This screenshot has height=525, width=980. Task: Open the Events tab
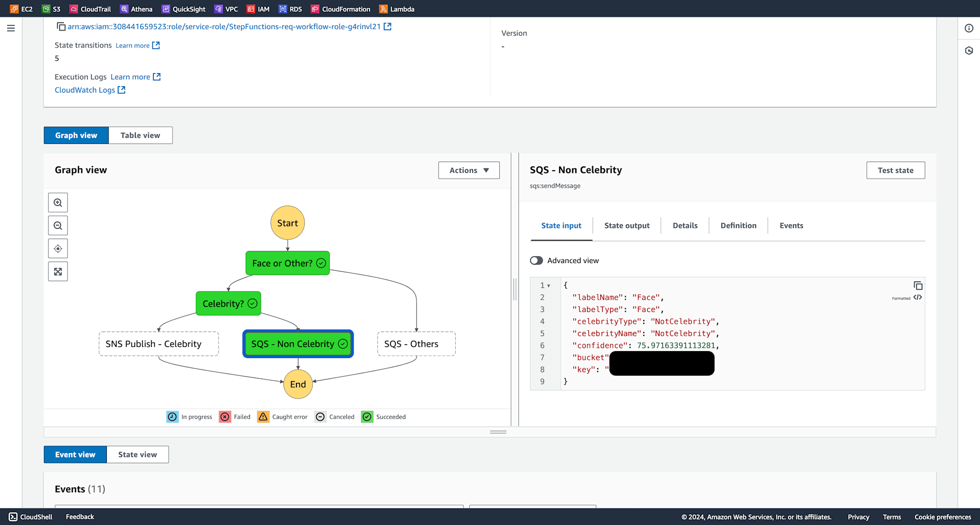[791, 226]
